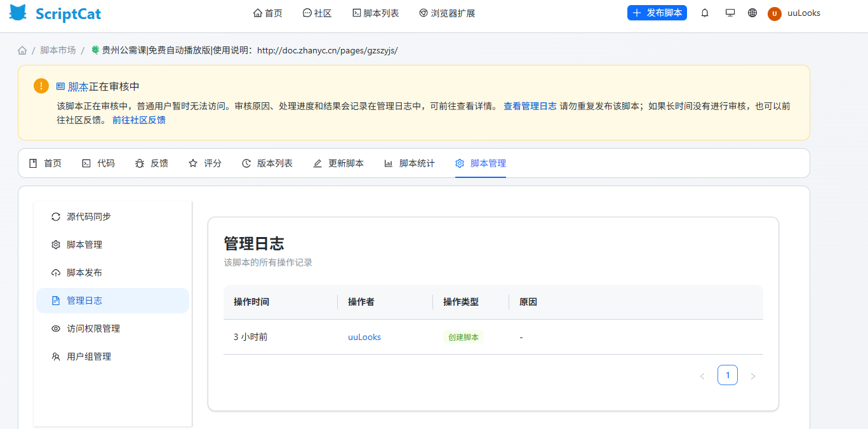Click the ScriptCat cat logo
The height and width of the screenshot is (429, 868).
click(x=18, y=13)
